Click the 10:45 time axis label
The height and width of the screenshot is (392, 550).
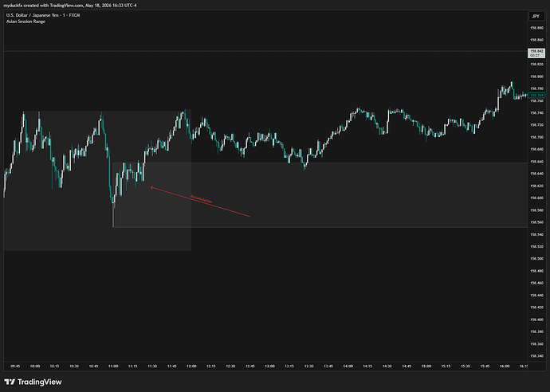pos(93,366)
